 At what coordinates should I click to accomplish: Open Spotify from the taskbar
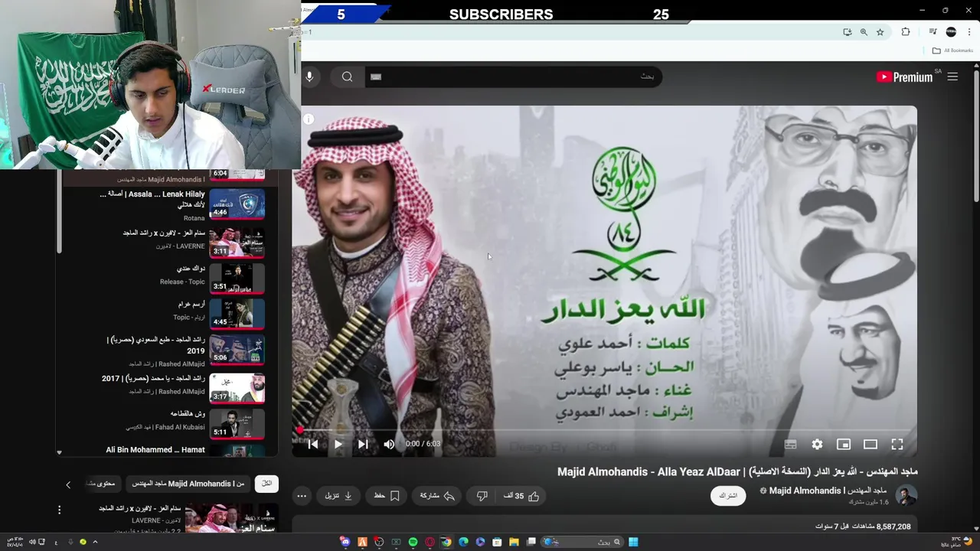(413, 542)
